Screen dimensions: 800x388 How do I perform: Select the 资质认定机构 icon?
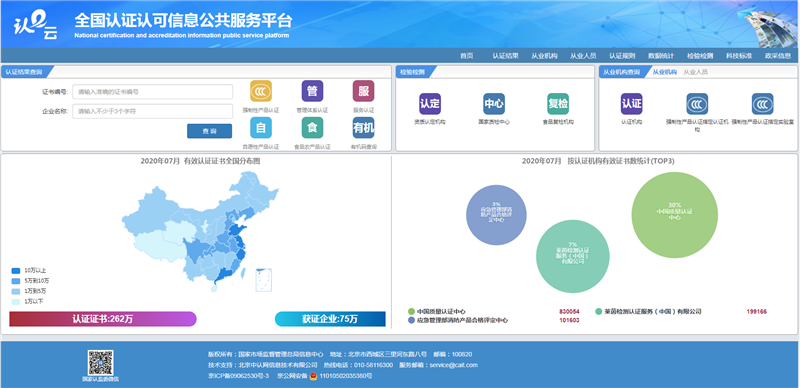[430, 104]
